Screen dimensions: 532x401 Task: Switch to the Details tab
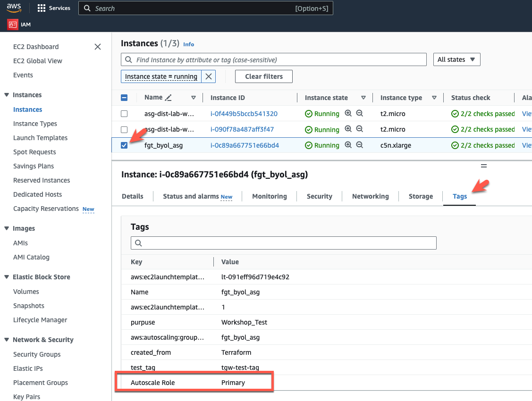pyautogui.click(x=132, y=196)
